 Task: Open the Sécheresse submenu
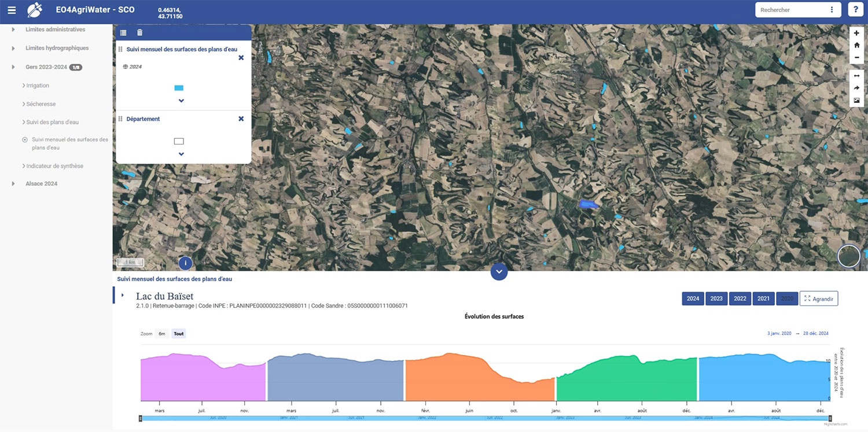[40, 104]
